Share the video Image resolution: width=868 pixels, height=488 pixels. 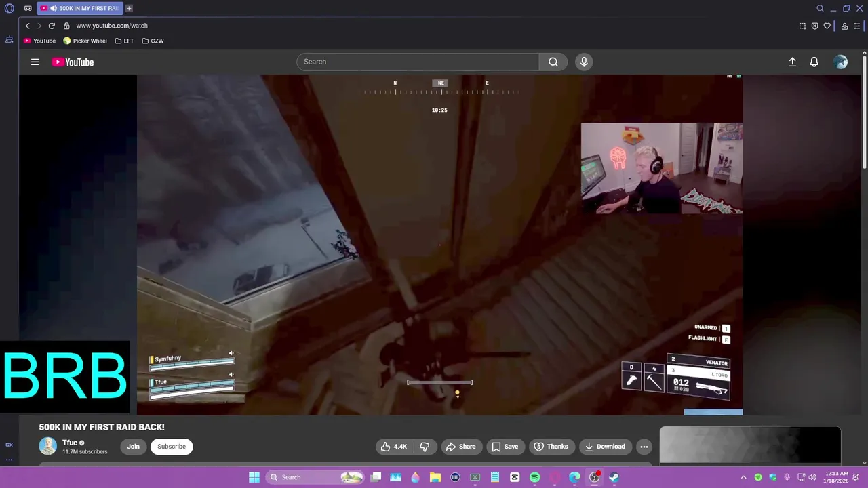(460, 446)
